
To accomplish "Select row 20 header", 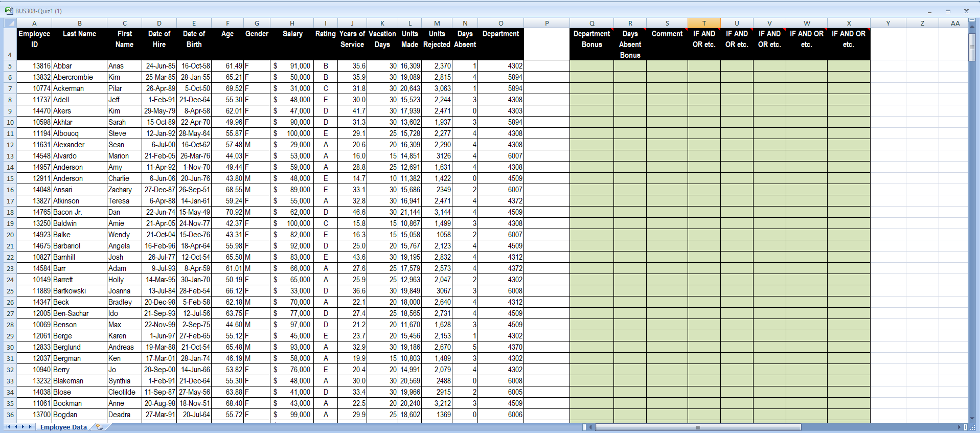I will coord(10,235).
